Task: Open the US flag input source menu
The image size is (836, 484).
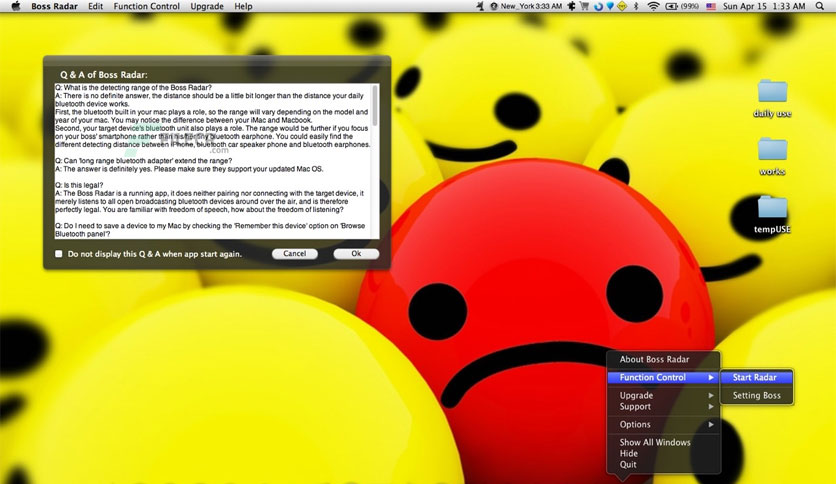Action: pos(711,6)
